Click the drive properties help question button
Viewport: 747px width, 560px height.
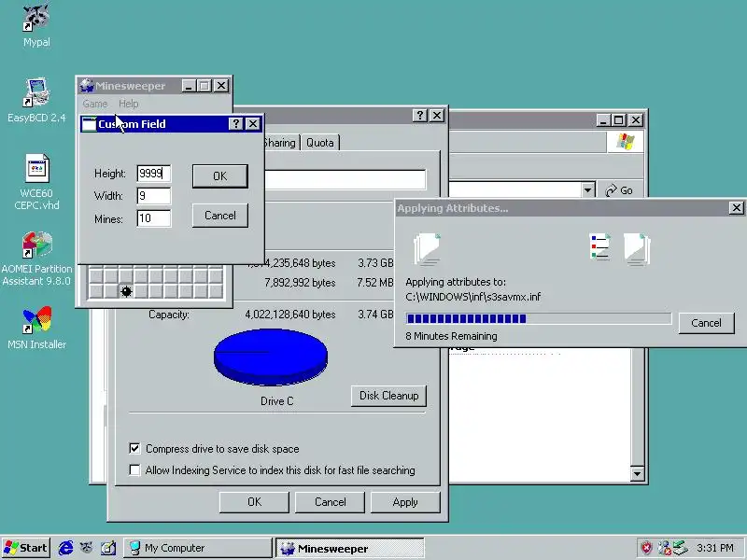tap(419, 115)
